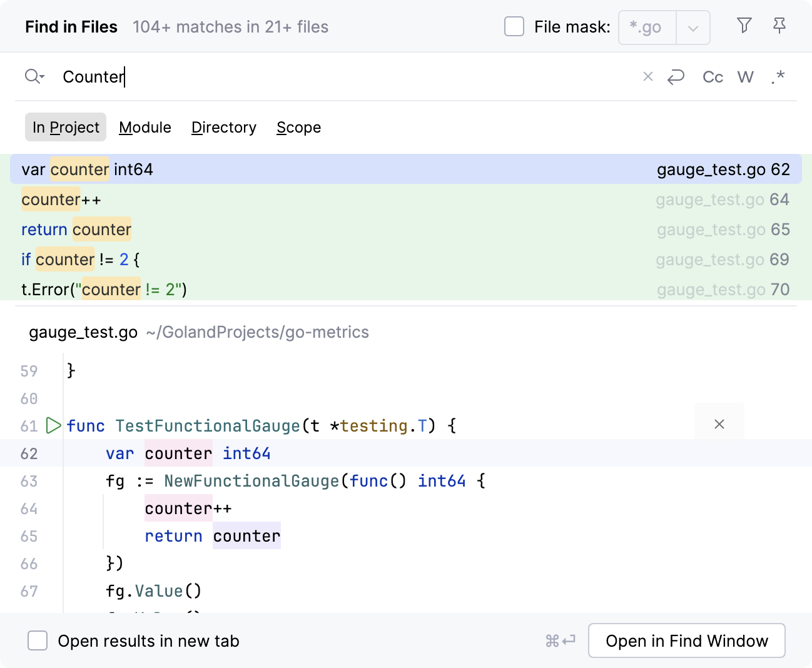Image resolution: width=812 pixels, height=668 pixels.
Task: Click Open in Find Window button
Action: (686, 640)
